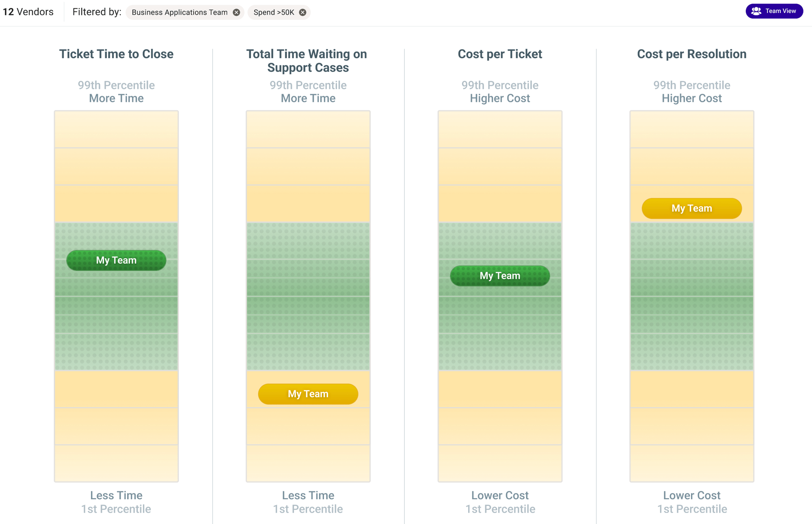This screenshot has height=524, width=812.
Task: Click the Cost per Ticket heading
Action: (x=500, y=54)
